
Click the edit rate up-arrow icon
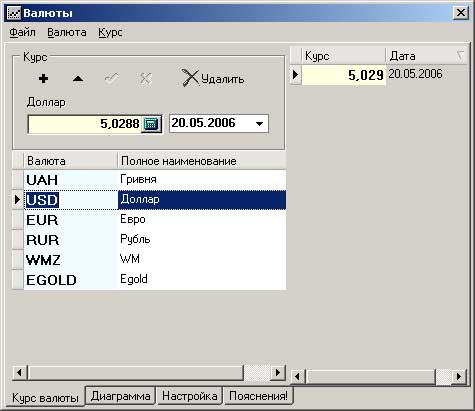coord(78,79)
